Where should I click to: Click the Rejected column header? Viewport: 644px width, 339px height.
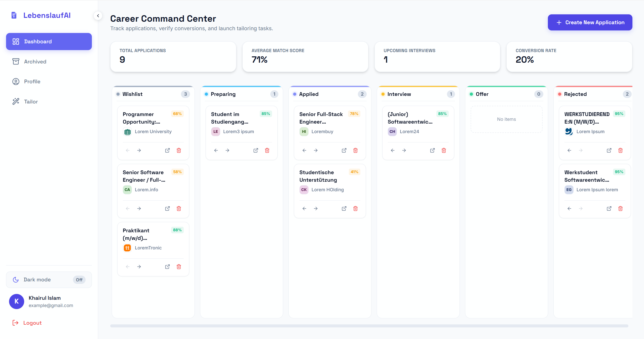595,94
